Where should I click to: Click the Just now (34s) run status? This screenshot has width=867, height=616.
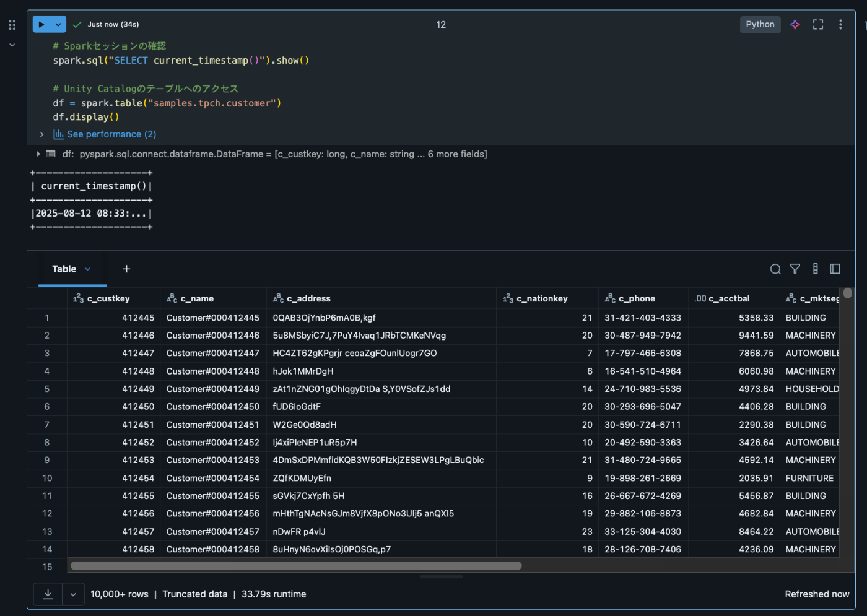click(x=113, y=24)
